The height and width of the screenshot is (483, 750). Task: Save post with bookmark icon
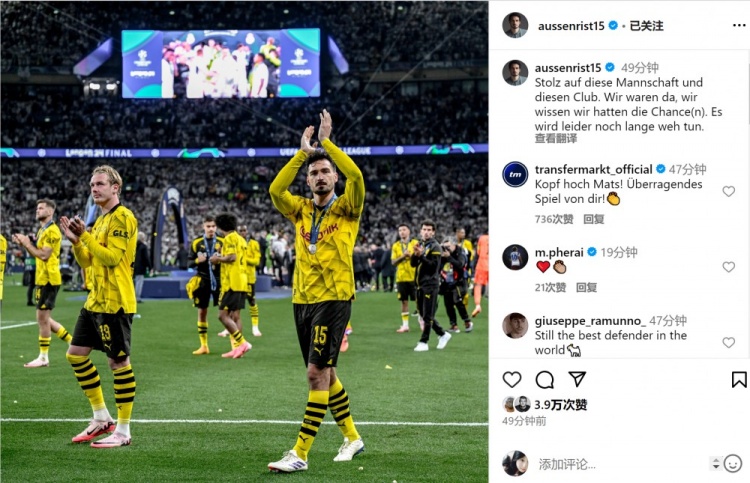tap(739, 380)
